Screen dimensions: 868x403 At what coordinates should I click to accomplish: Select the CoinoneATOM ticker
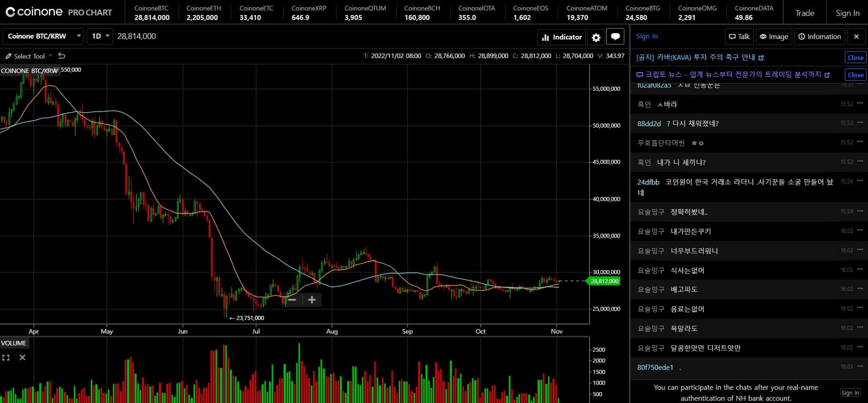coord(586,13)
